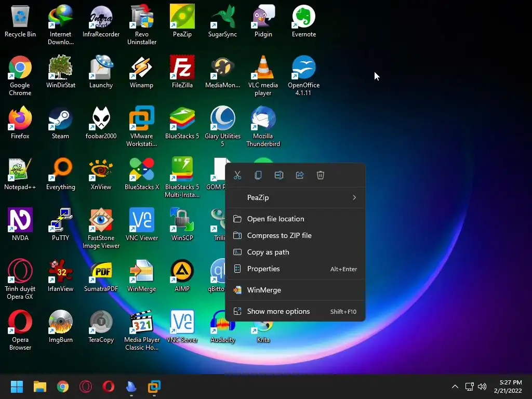Screen dimensions: 532x399
Task: Select the Glary Utilities 5 shortcut
Action: tap(222, 127)
